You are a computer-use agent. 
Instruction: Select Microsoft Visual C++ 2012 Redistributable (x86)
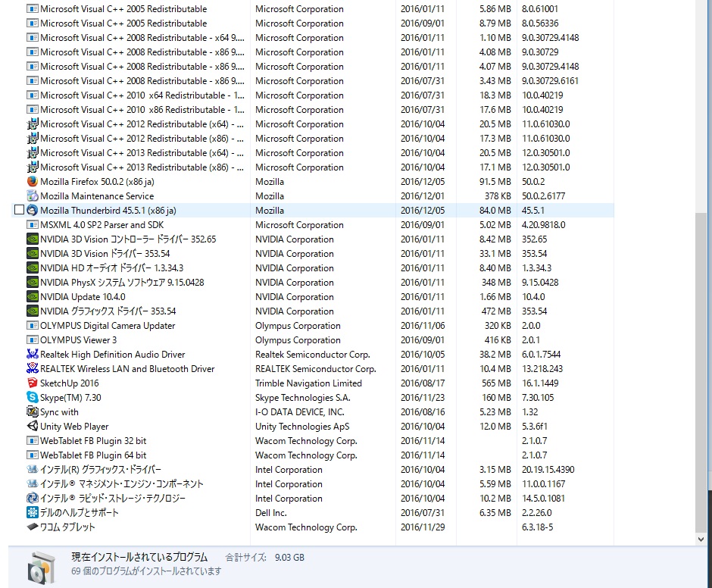pos(312,139)
